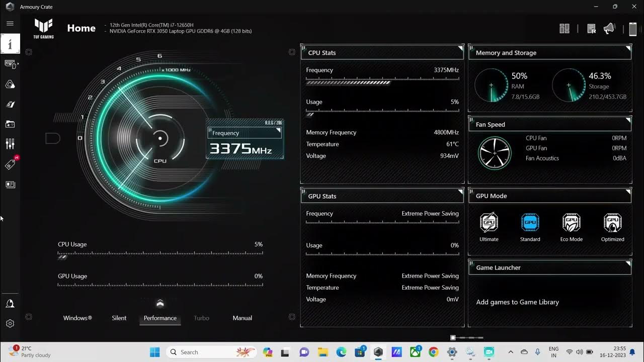Select Ultimate GPU mode icon
The height and width of the screenshot is (362, 644).
489,222
